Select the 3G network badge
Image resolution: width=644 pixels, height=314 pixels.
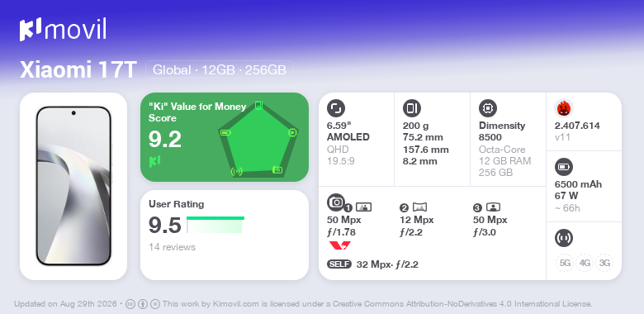(x=604, y=263)
